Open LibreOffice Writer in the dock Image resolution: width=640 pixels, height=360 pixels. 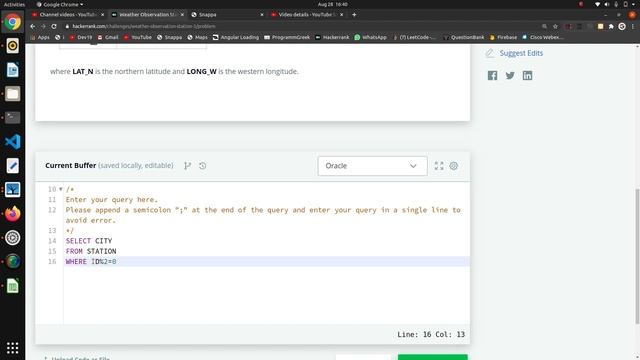click(x=12, y=70)
